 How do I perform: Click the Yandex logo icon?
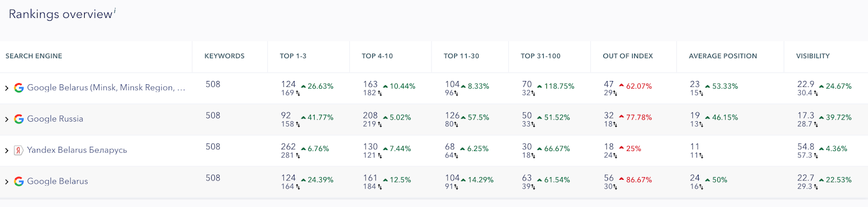coord(18,150)
